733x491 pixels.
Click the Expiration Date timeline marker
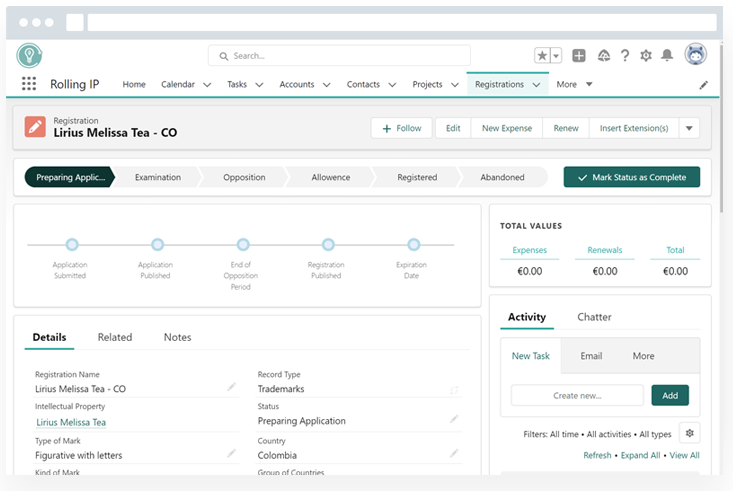click(414, 245)
